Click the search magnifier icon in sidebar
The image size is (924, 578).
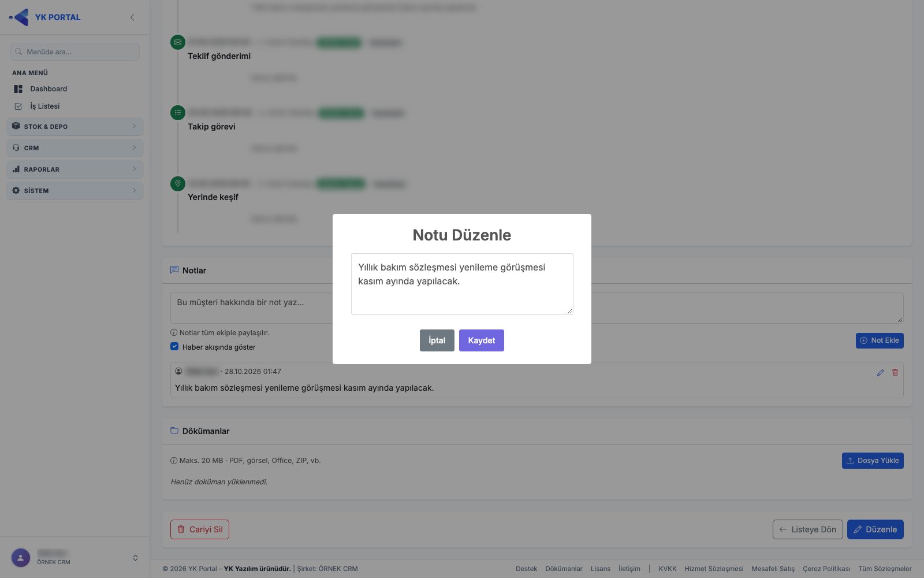click(x=18, y=51)
